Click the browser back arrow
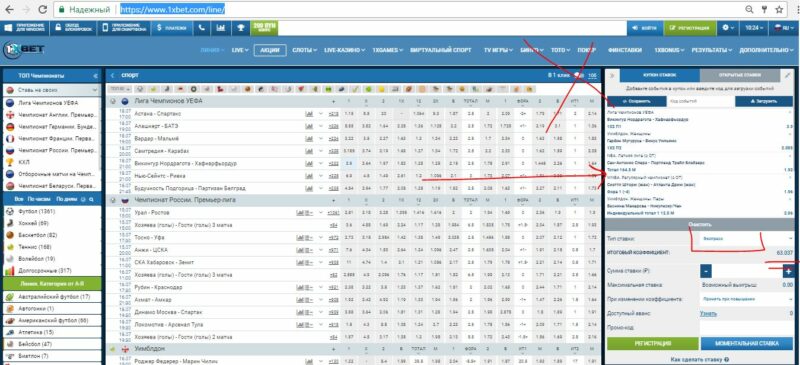Viewport: 800px width, 365px height. click(9, 9)
